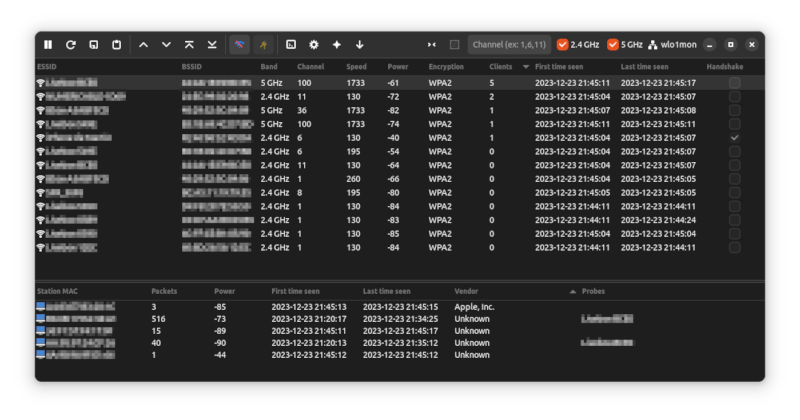800x420 pixels.
Task: Click the move-to-bottom arrow icon
Action: (x=212, y=45)
